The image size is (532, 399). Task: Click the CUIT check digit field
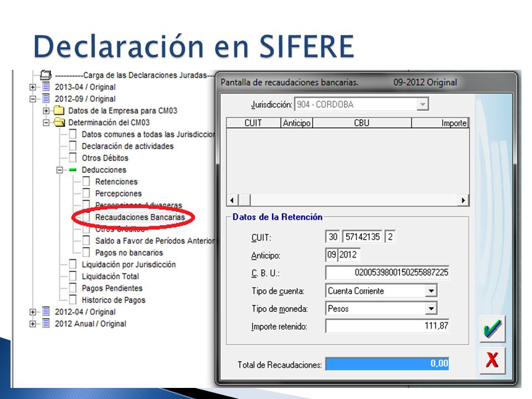coord(390,237)
